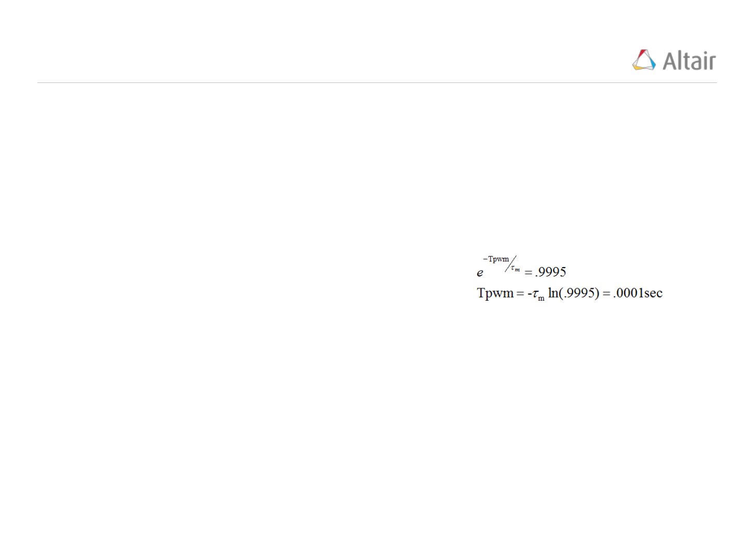Click Tpwm at start of second equation
This screenshot has height=560, width=747.
tap(495, 293)
